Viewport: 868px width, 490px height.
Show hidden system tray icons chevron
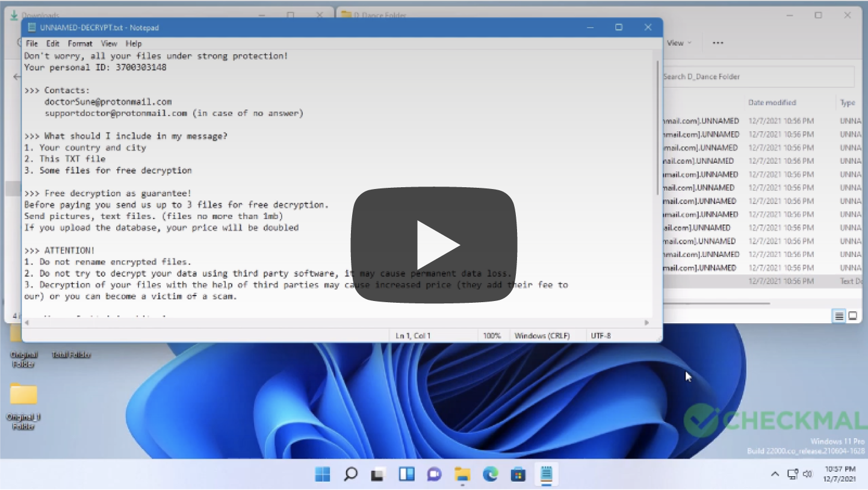coord(775,474)
